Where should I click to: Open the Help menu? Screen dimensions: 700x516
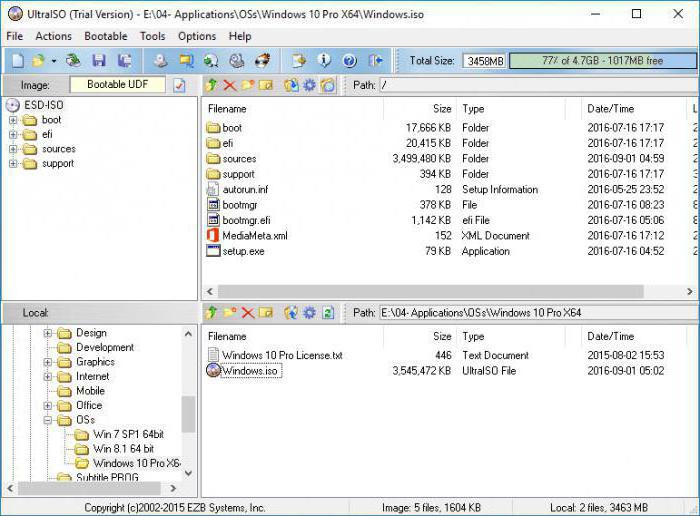(x=240, y=36)
